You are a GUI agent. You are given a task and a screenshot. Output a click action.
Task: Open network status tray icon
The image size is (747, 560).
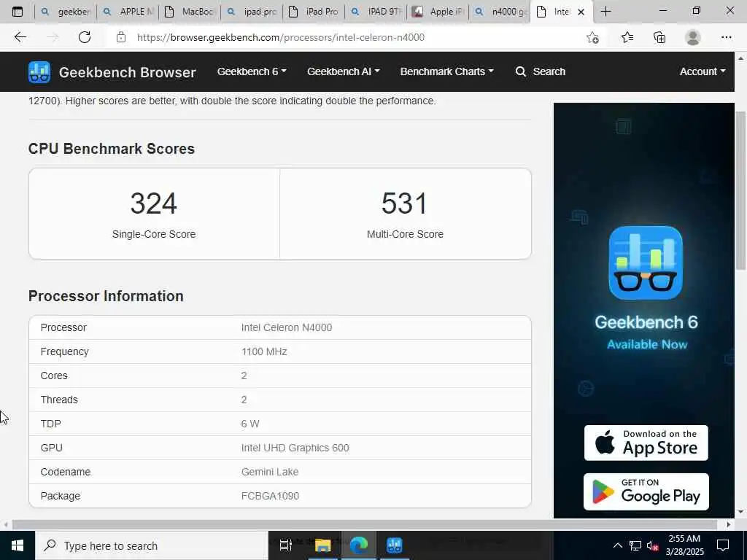tap(635, 545)
